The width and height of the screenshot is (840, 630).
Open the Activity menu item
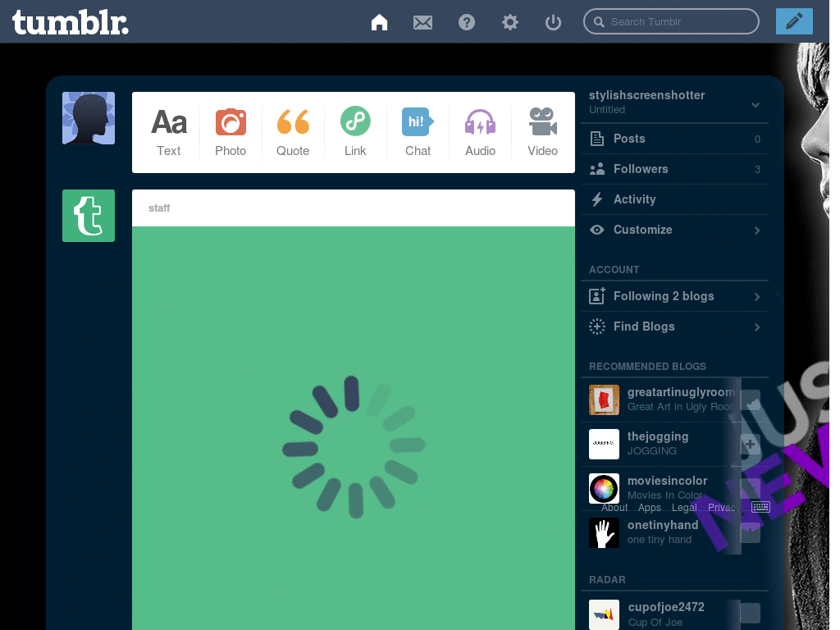(x=634, y=199)
